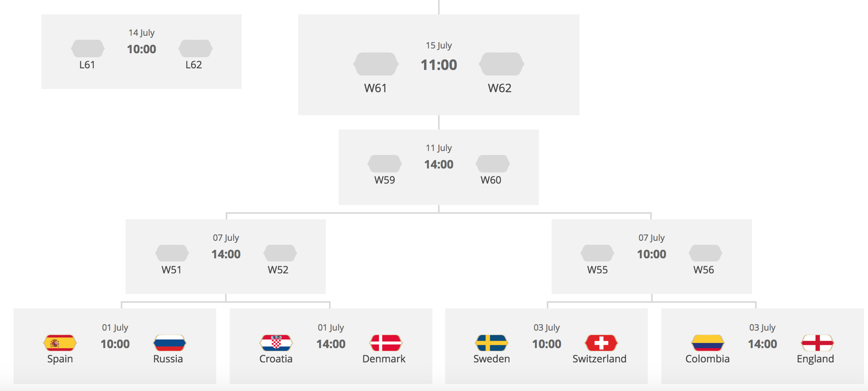The image size is (868, 391).
Task: Open the 14 July third-place match time
Action: click(141, 49)
